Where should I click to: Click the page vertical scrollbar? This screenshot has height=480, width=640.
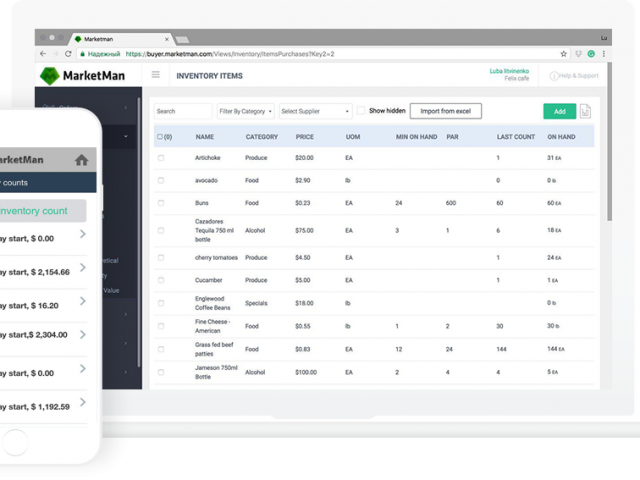[x=609, y=142]
